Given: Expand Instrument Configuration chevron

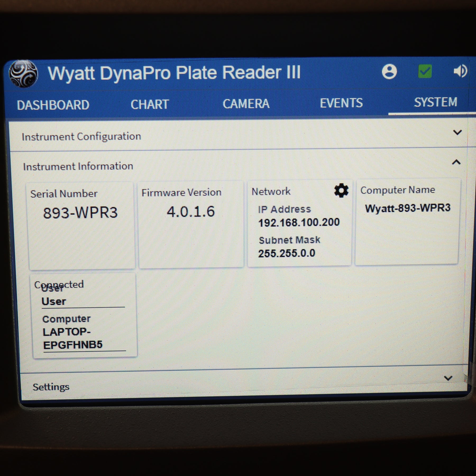Looking at the screenshot, I should click(x=457, y=132).
